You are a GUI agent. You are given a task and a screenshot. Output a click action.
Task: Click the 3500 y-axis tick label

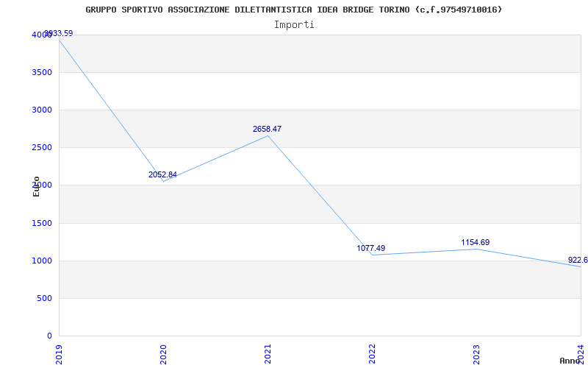click(x=40, y=72)
